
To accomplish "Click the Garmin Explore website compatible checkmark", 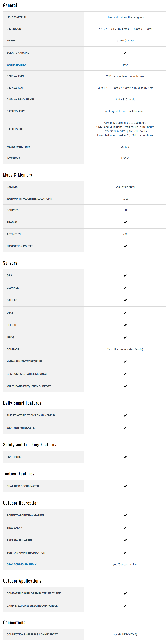I will [125, 606].
